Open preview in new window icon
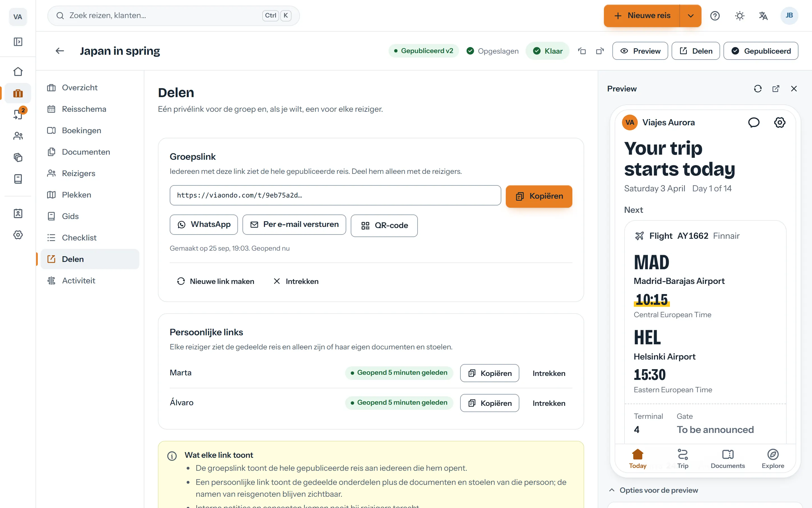 [776, 89]
